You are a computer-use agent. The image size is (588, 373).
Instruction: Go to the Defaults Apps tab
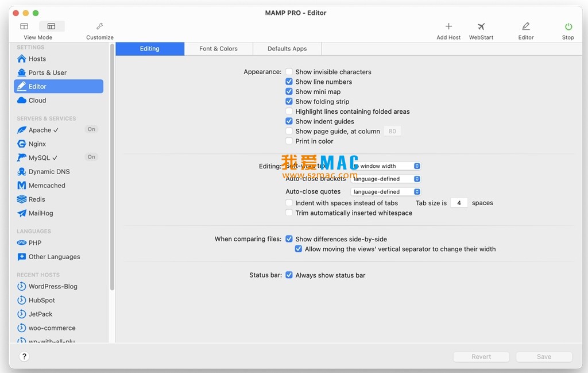pos(287,49)
